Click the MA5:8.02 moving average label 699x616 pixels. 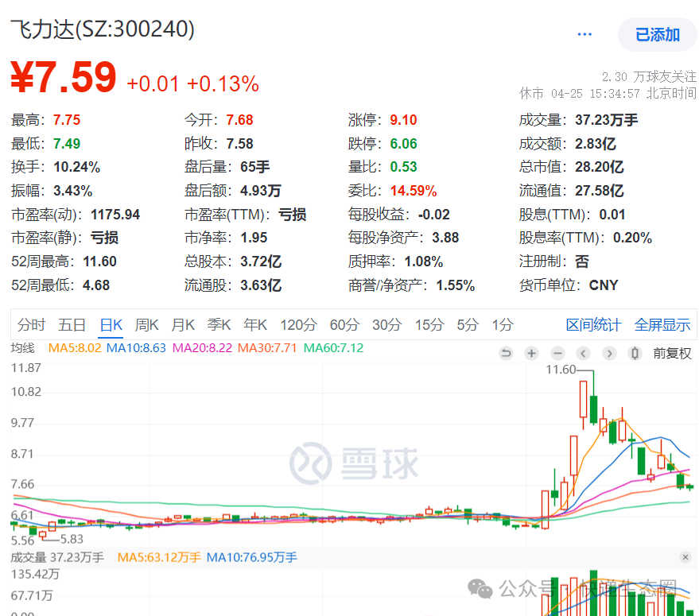(x=75, y=347)
